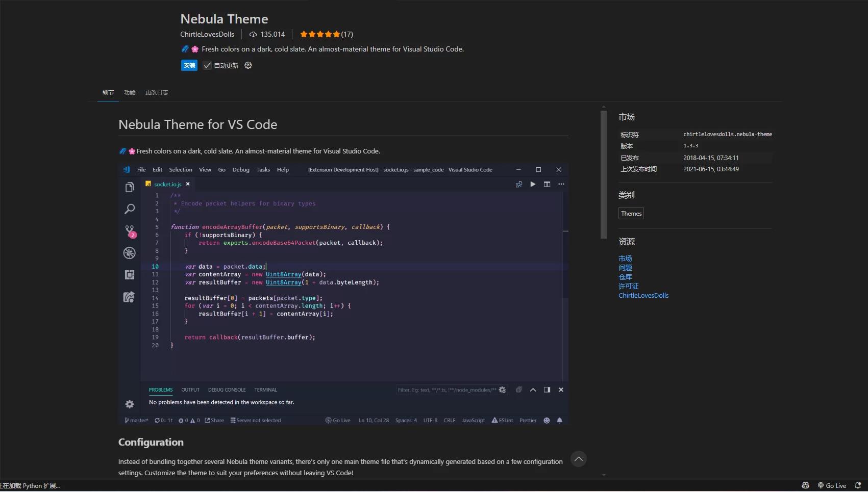The width and height of the screenshot is (868, 492).
Task: Click the scrollbar down arrow near page bottom
Action: [x=604, y=475]
